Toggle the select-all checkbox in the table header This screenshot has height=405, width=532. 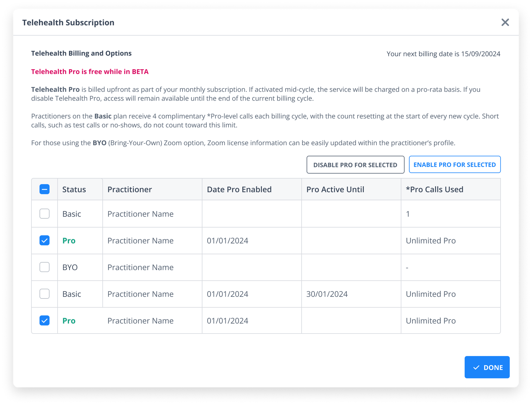pos(44,189)
